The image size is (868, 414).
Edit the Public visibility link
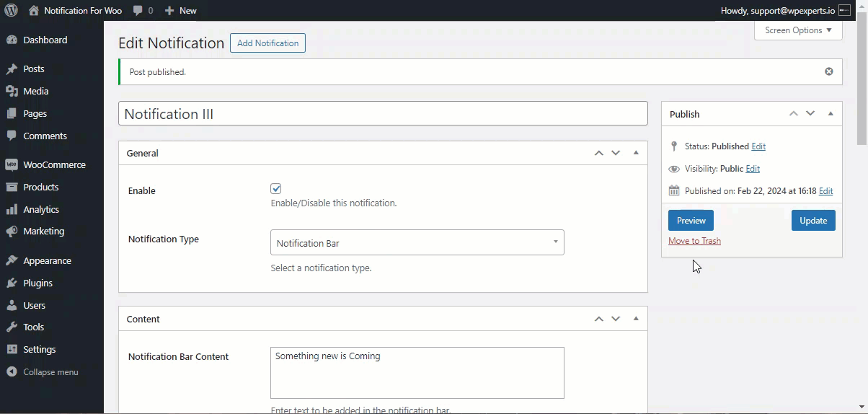(753, 169)
